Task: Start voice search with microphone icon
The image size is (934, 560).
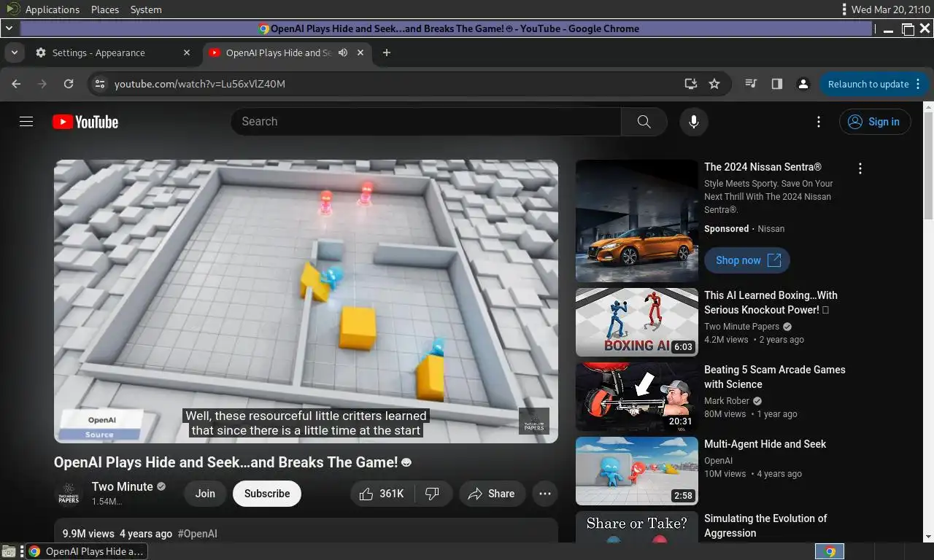Action: click(x=694, y=122)
